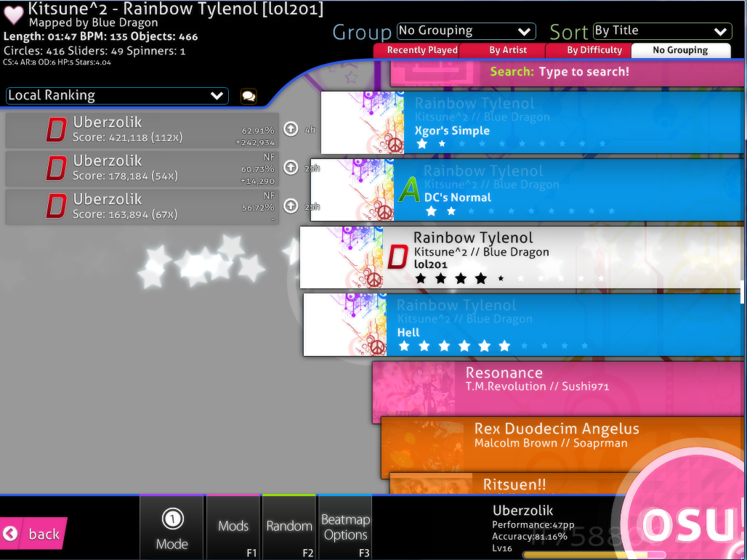Click the star rating on lol201
This screenshot has height=560, width=747.
coord(510,278)
